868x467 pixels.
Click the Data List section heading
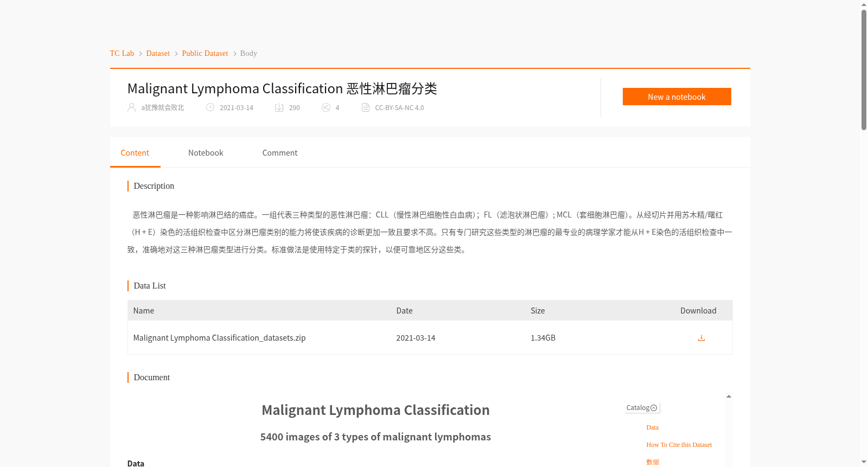(x=150, y=286)
